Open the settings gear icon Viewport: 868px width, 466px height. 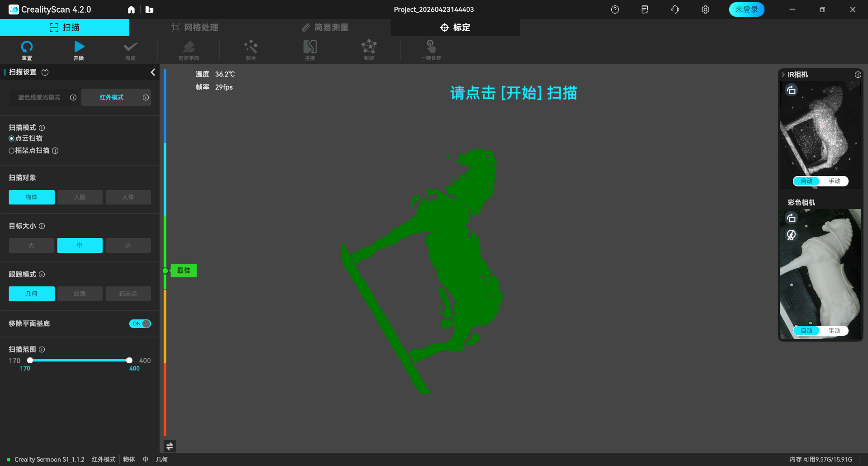coord(705,10)
